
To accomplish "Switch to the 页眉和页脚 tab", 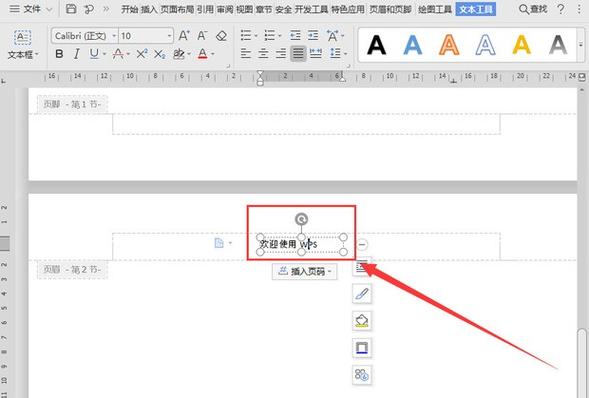I will pyautogui.click(x=390, y=9).
